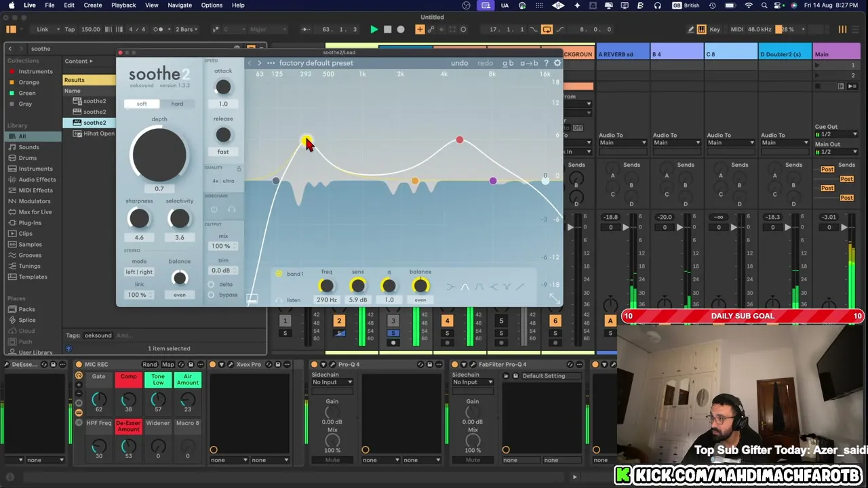Image resolution: width=868 pixels, height=488 pixels.
Task: Open soothe2 plugin settings gear
Action: click(x=557, y=63)
